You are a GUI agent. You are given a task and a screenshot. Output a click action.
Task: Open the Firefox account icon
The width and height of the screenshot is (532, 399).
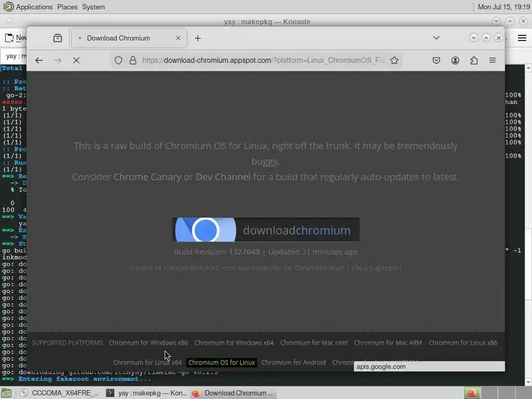pos(455,60)
